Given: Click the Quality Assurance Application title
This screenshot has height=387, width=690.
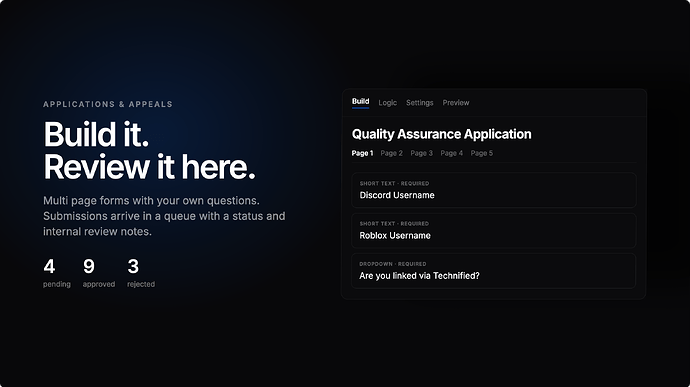Looking at the screenshot, I should 441,134.
